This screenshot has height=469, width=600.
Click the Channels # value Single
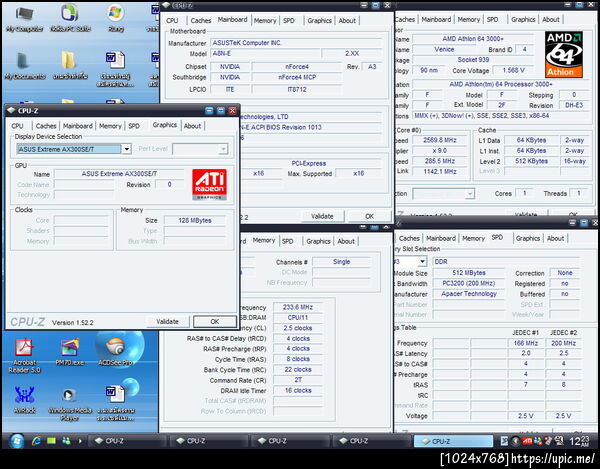click(x=341, y=262)
